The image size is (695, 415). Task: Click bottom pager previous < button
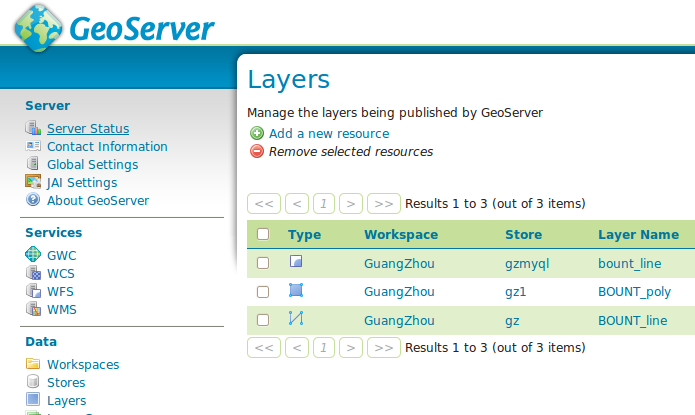coord(297,348)
